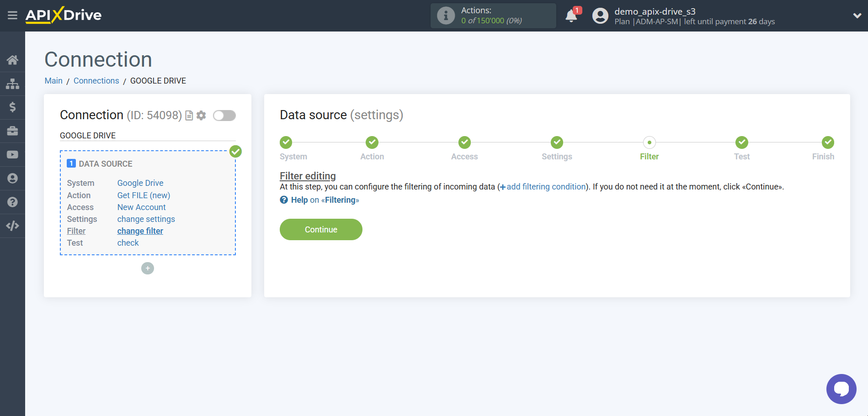This screenshot has width=868, height=416.
Task: Toggle the connection on/off switch
Action: (224, 116)
